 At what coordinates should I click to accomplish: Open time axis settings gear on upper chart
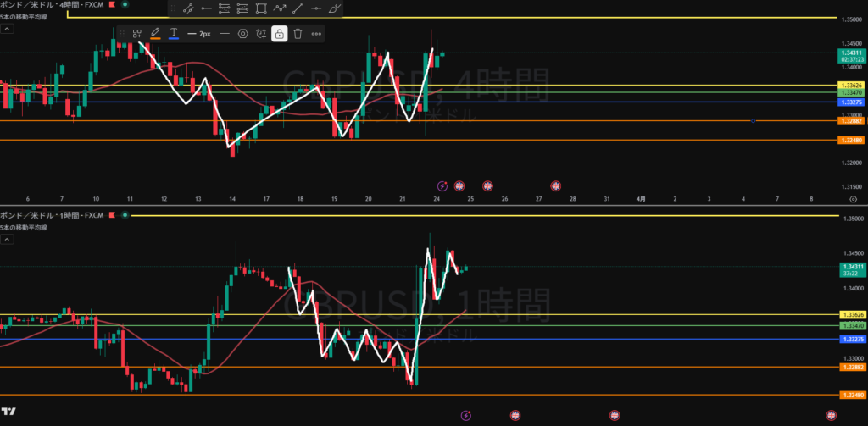[x=852, y=198]
